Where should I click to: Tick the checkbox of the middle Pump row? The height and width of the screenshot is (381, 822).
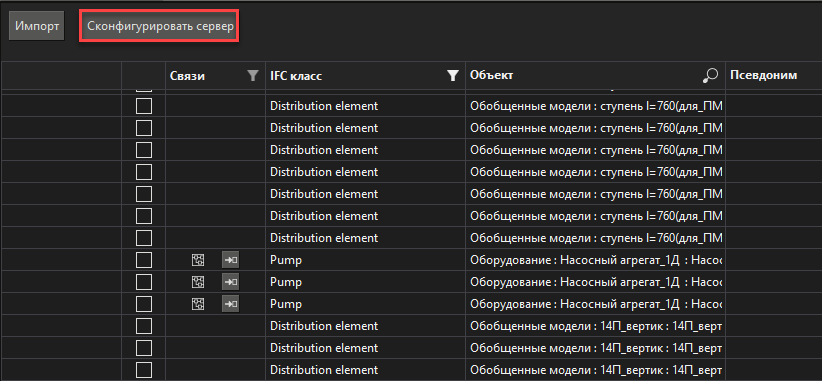[144, 282]
